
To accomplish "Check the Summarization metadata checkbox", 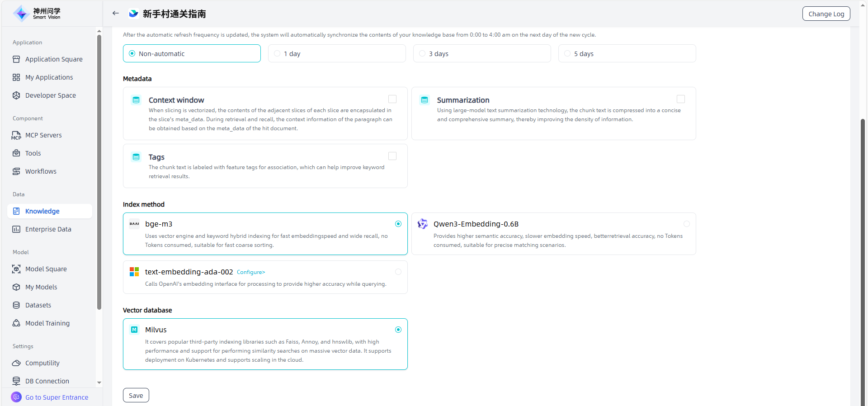I will pyautogui.click(x=681, y=99).
